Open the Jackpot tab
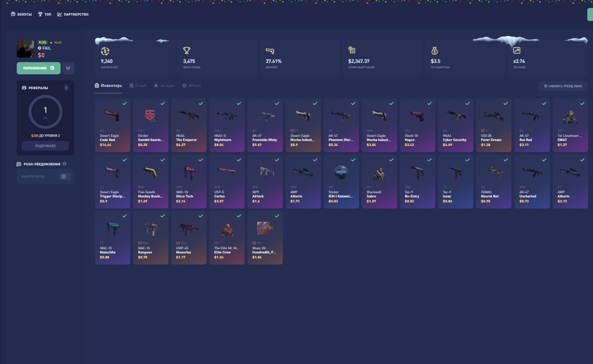Viewport: 593px width, 364px height. coord(164,86)
